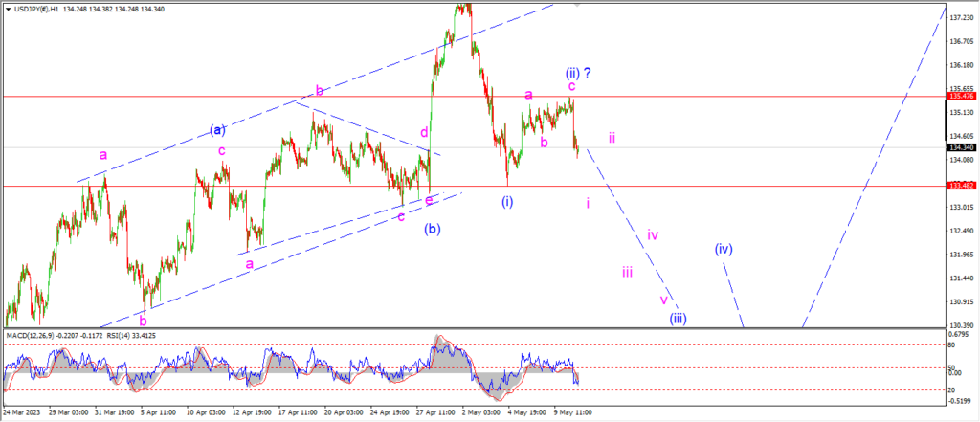Select the pink iii wave label
This screenshot has width=980, height=422.
click(628, 272)
